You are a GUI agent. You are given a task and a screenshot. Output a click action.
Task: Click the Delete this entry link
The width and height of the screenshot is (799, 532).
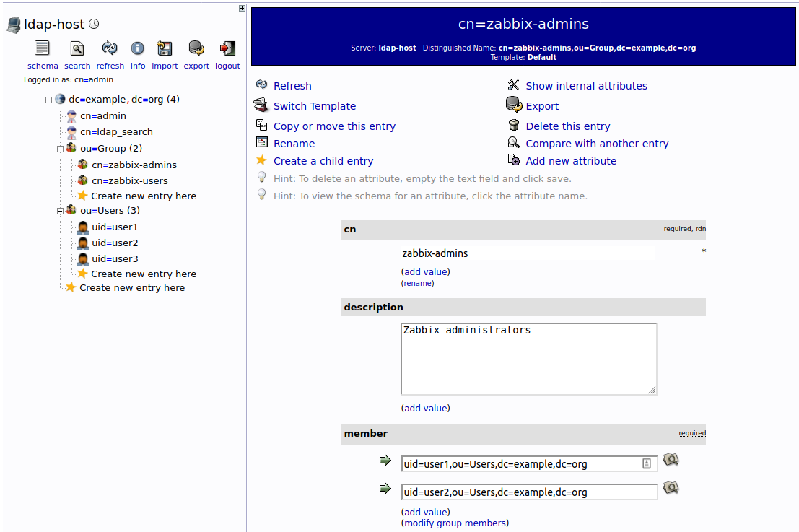(x=567, y=126)
